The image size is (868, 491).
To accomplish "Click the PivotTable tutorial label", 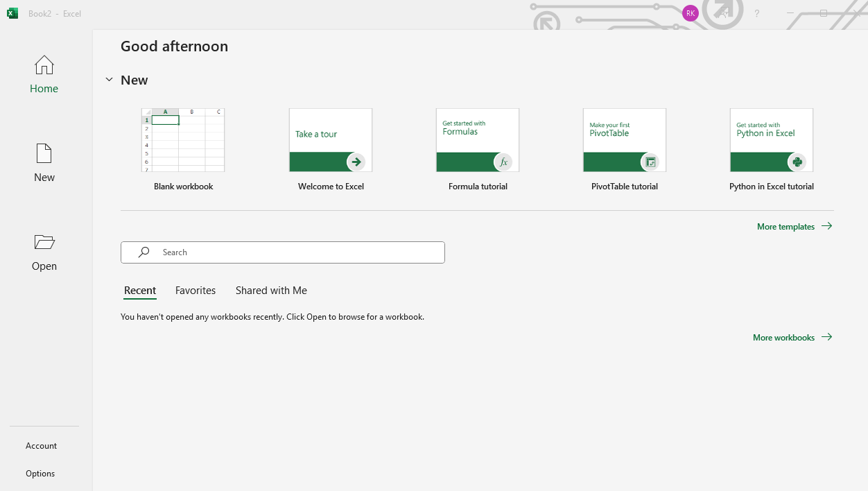I will pyautogui.click(x=625, y=187).
